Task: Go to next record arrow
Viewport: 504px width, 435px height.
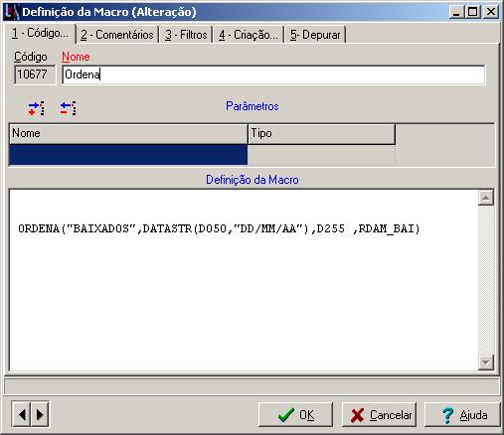Action: 40,414
